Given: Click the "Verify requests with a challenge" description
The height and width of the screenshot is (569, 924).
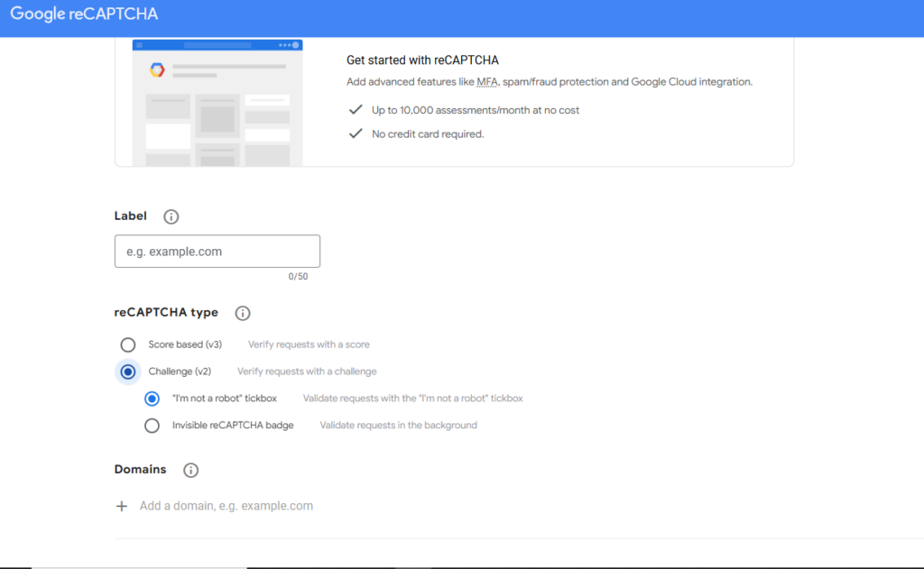Looking at the screenshot, I should click(x=307, y=372).
